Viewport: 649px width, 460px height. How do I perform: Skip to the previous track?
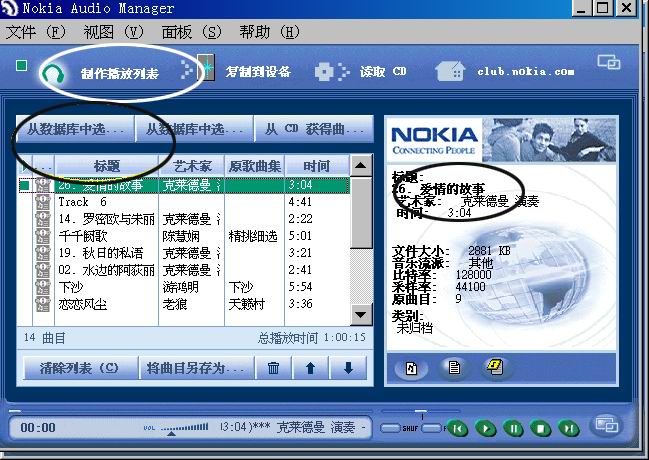point(457,429)
